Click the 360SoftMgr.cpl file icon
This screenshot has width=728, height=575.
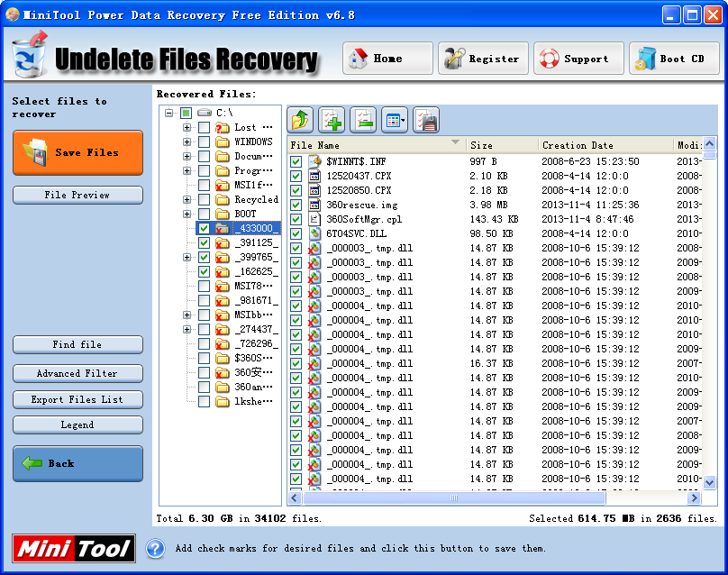pyautogui.click(x=314, y=219)
